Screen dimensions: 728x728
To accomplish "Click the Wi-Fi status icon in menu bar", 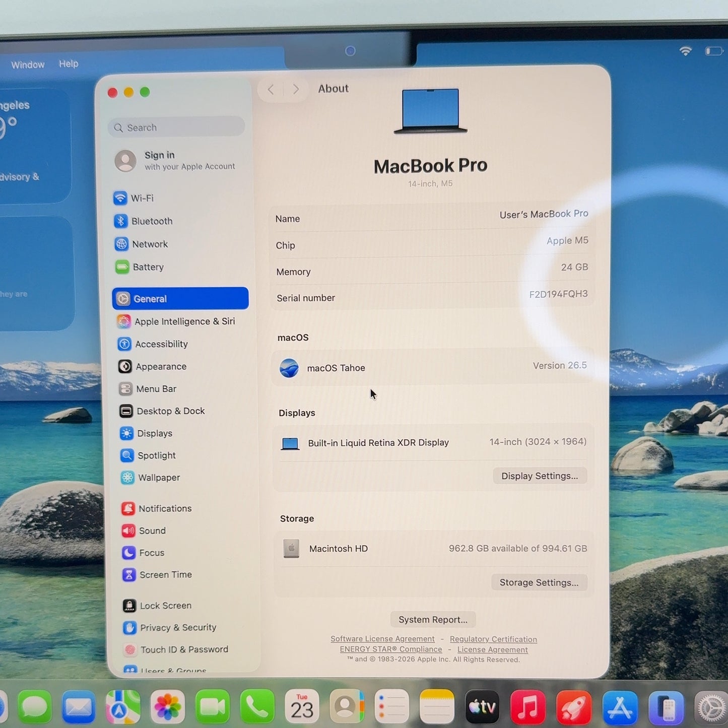I will (x=685, y=51).
